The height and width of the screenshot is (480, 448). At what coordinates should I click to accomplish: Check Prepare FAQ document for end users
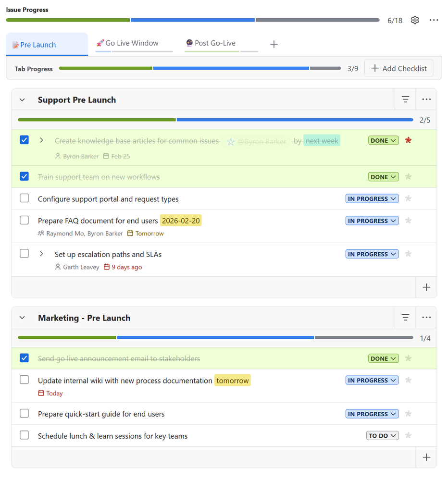pos(24,220)
